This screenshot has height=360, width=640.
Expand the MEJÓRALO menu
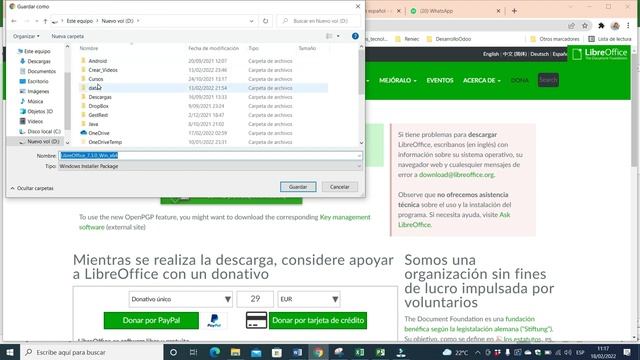point(398,80)
